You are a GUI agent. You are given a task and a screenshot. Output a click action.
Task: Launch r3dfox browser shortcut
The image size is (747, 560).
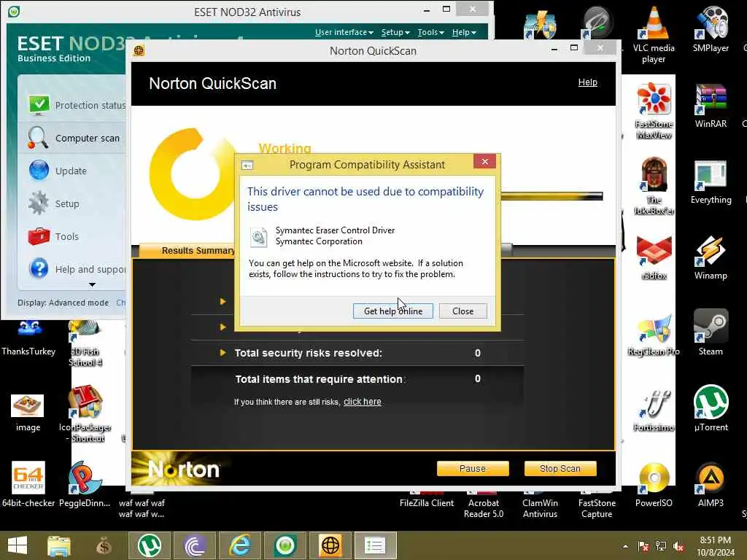coord(654,257)
